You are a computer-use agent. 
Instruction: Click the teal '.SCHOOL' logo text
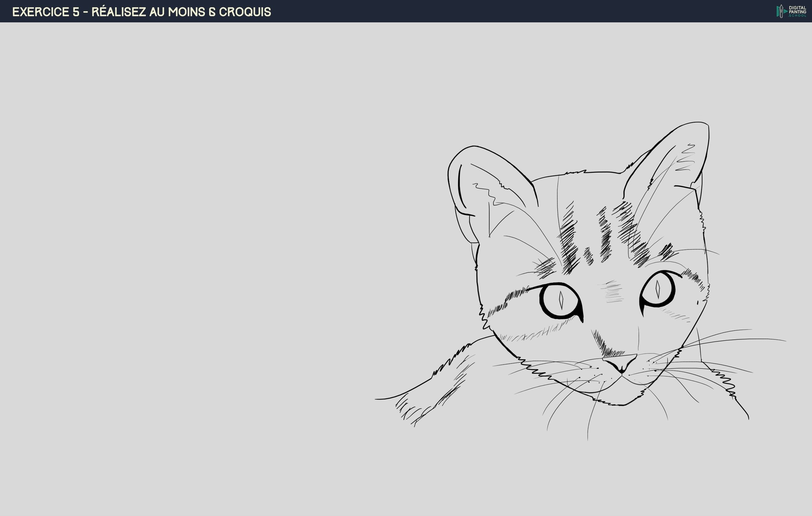click(797, 16)
